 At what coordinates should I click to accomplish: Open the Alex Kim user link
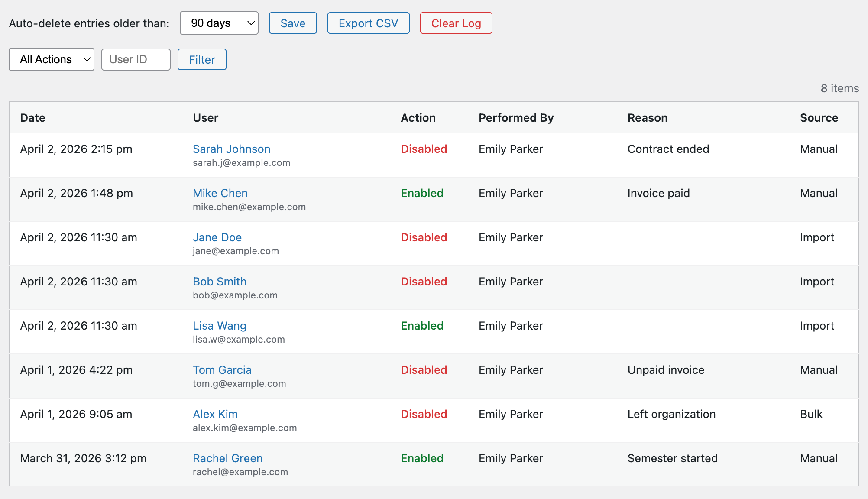coord(215,414)
